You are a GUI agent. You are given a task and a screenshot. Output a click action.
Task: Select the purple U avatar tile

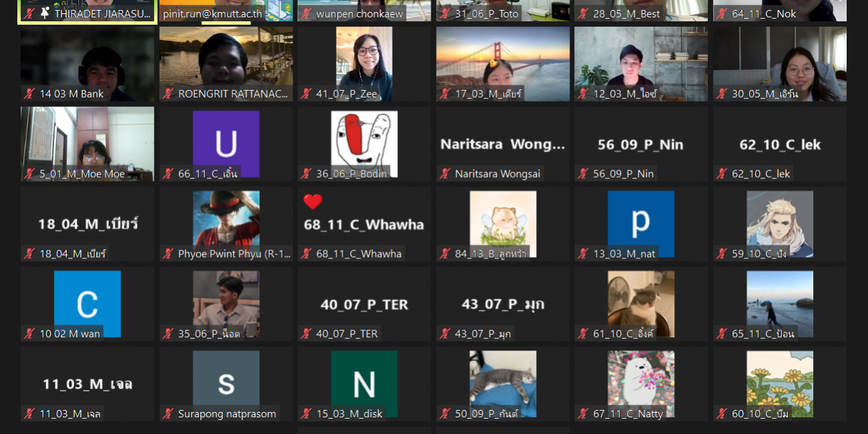pyautogui.click(x=226, y=144)
